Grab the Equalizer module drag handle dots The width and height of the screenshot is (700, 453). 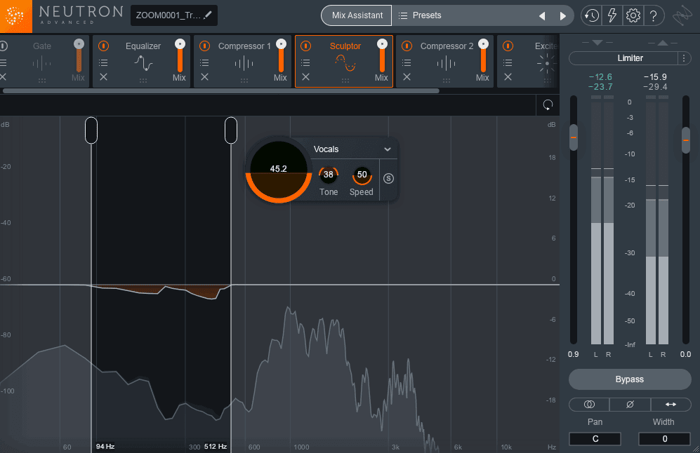(x=143, y=81)
